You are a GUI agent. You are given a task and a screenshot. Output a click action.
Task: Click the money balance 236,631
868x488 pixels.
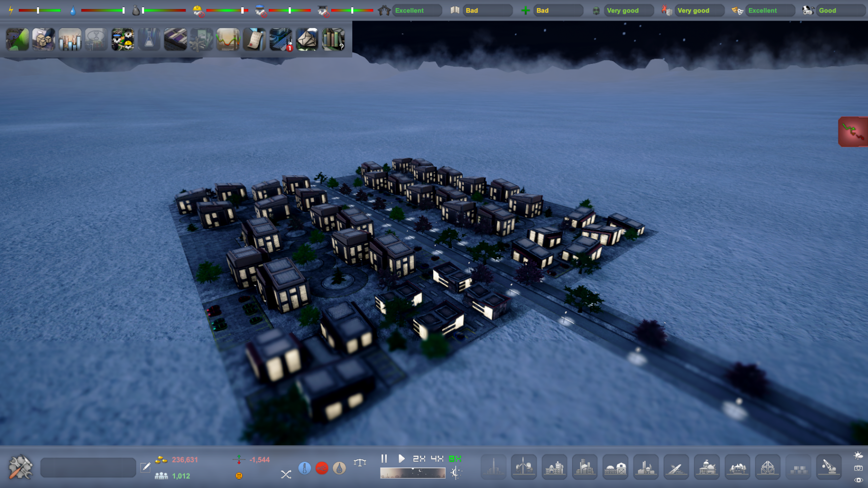(185, 460)
